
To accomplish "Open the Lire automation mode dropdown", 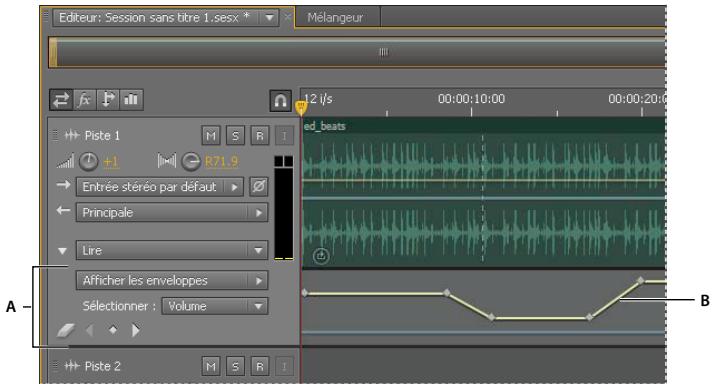I will (172, 251).
